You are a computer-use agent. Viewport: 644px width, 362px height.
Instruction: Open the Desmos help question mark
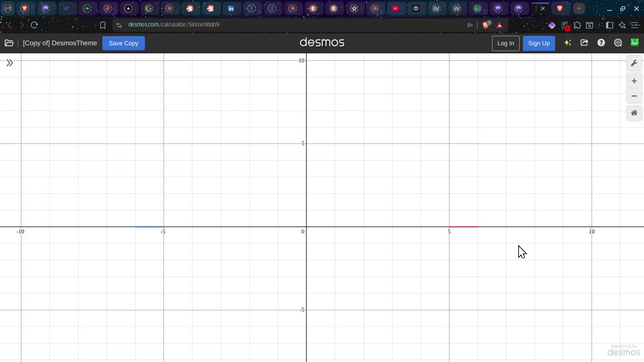tap(601, 43)
